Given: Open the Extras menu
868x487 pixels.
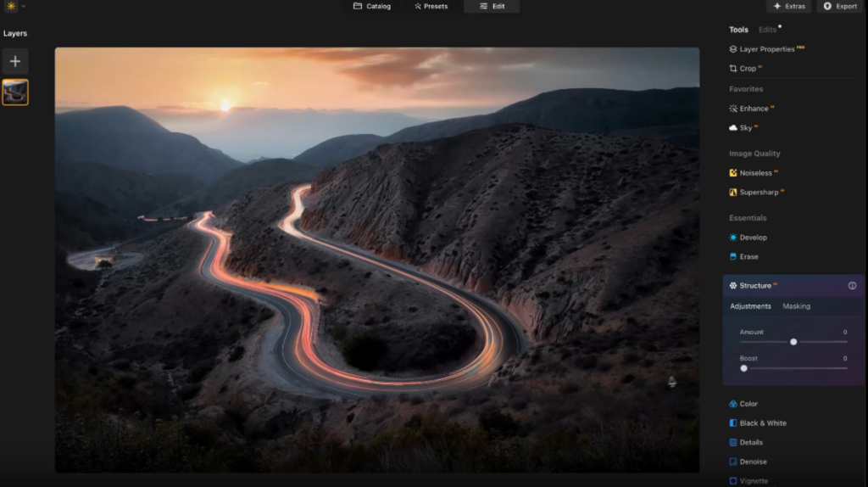Looking at the screenshot, I should click(789, 6).
